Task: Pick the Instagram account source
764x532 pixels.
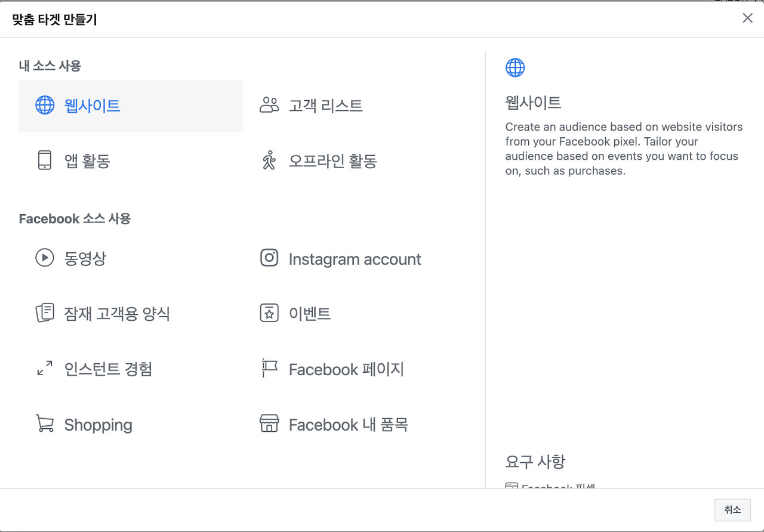Action: click(x=356, y=259)
